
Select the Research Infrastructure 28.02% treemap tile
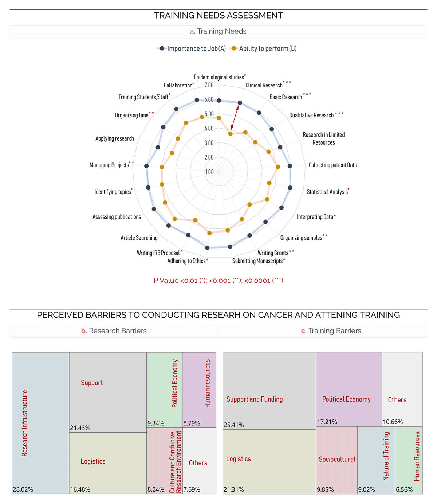(40, 423)
